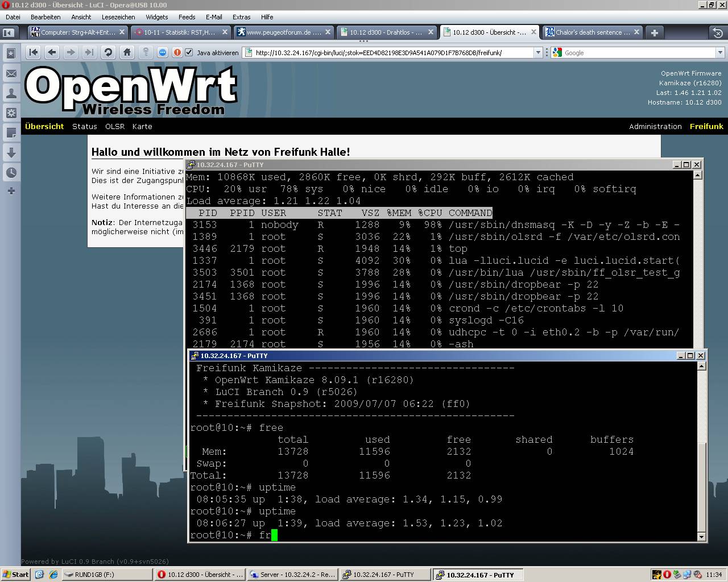Click scrollbar down arrow in lower PuTTY
Image resolution: width=728 pixels, height=582 pixels.
click(x=701, y=537)
